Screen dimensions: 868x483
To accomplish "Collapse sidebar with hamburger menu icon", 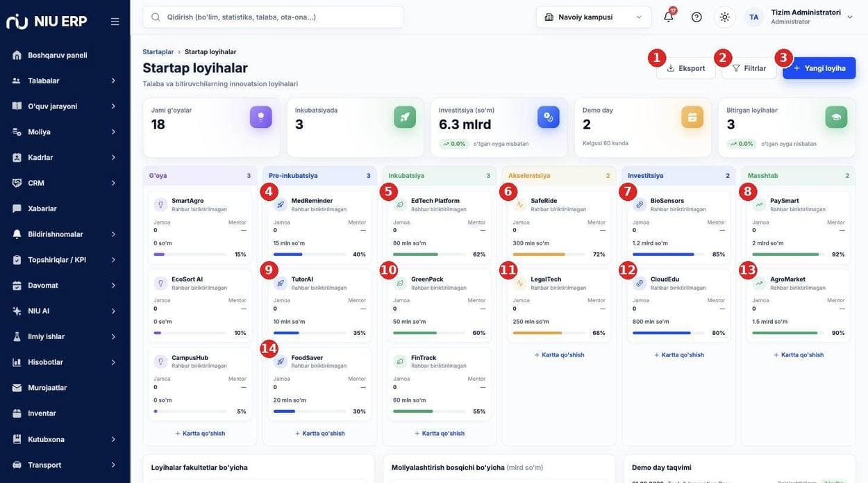I will tap(115, 22).
